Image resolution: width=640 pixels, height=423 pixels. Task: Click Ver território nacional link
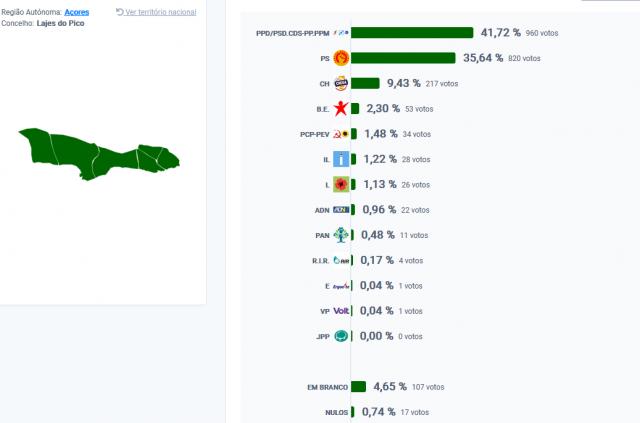161,12
